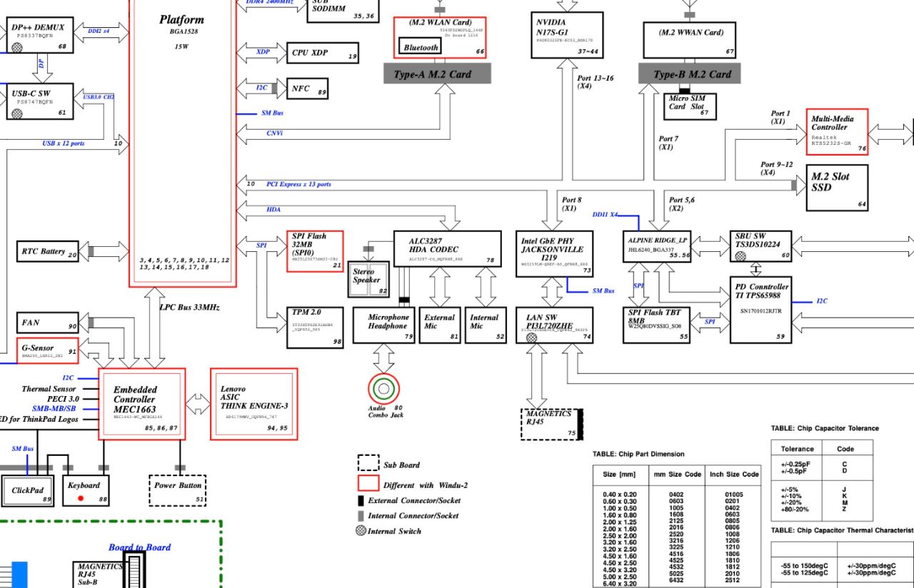Viewport: 914px width, 588px height.
Task: Click the 'Port 9~12 (X4)' label
Action: [x=777, y=168]
